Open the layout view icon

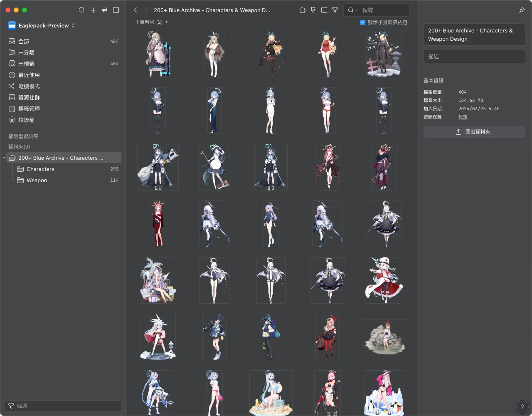pyautogui.click(x=324, y=10)
